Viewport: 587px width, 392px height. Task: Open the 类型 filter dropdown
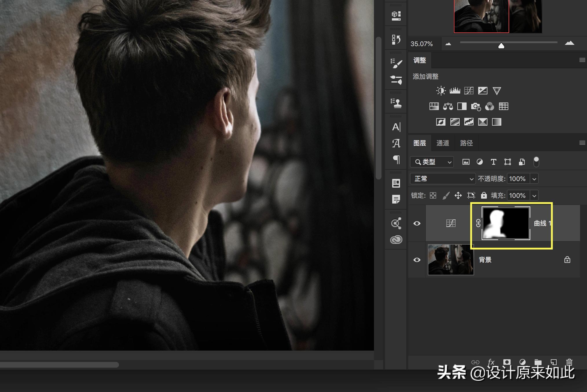(x=432, y=162)
